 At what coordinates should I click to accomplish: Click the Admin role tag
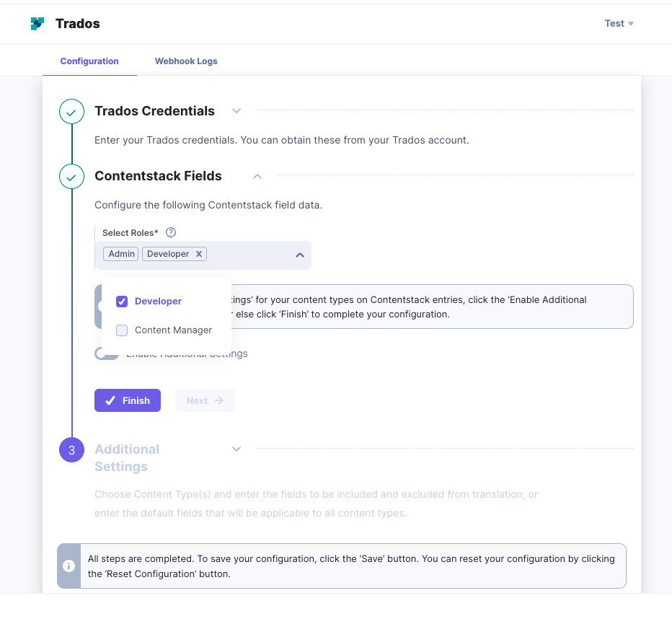121,254
